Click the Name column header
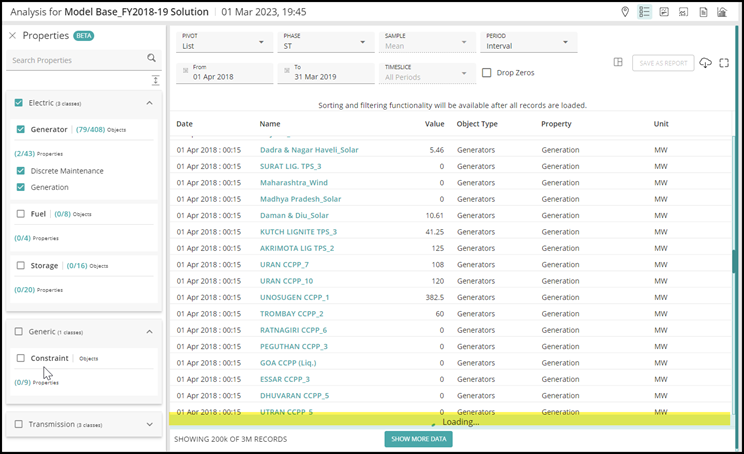This screenshot has width=744, height=454. [270, 124]
